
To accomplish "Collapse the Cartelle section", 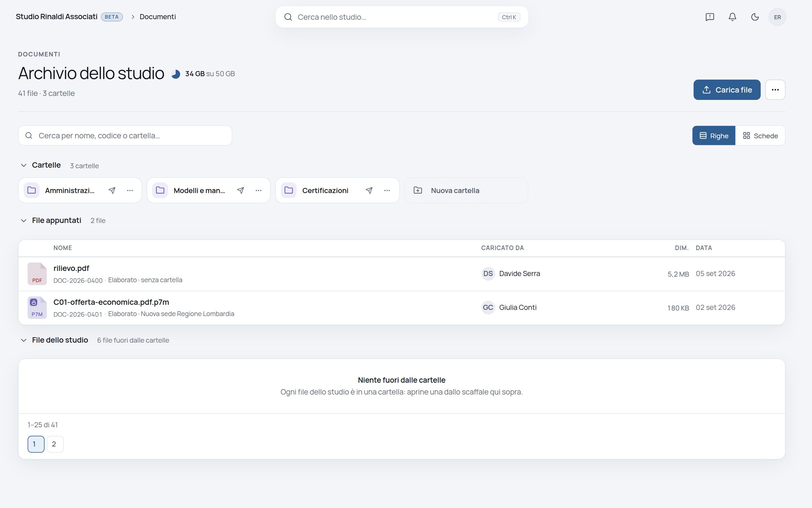I will 23,165.
